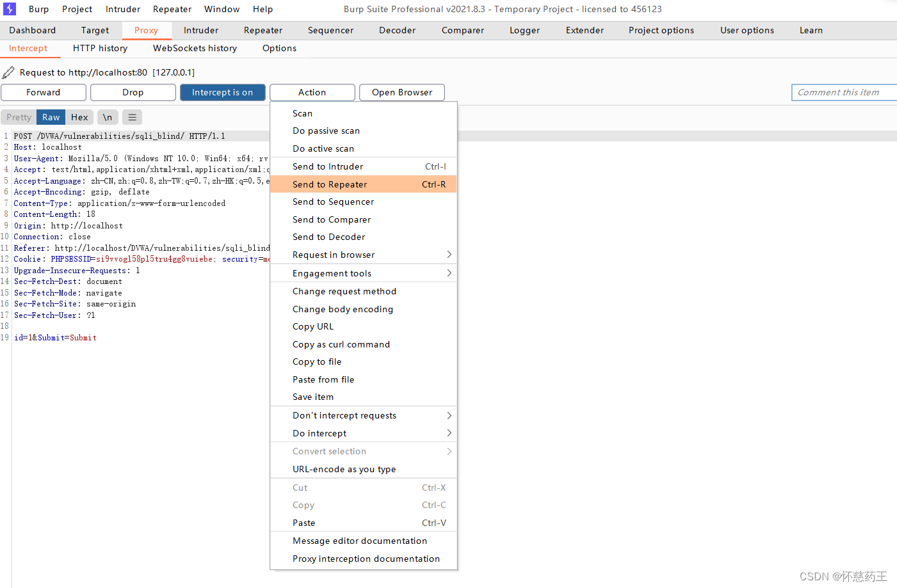Switch to the Extender tab
Image resolution: width=897 pixels, height=588 pixels.
tap(585, 30)
